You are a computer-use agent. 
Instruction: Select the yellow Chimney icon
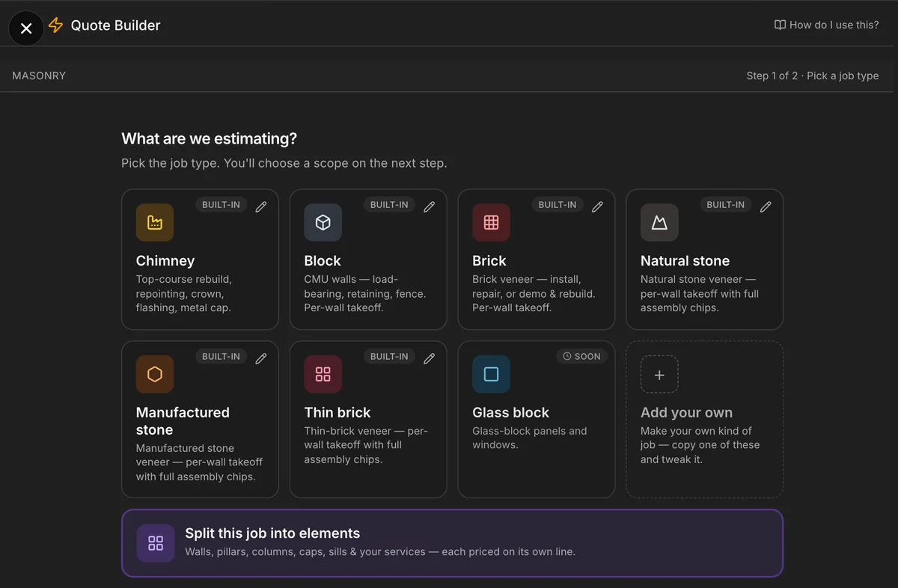[155, 222]
